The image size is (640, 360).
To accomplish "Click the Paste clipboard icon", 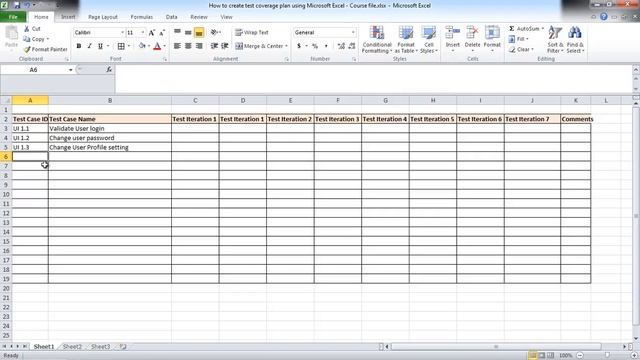I will [11, 33].
